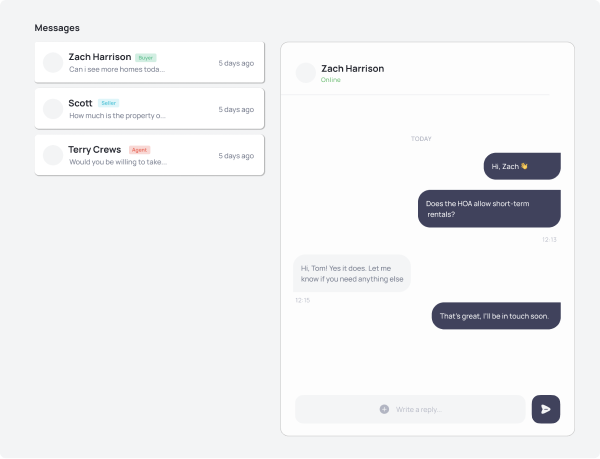Click Terry Crews' avatar in the list
600x459 pixels.
(x=53, y=155)
